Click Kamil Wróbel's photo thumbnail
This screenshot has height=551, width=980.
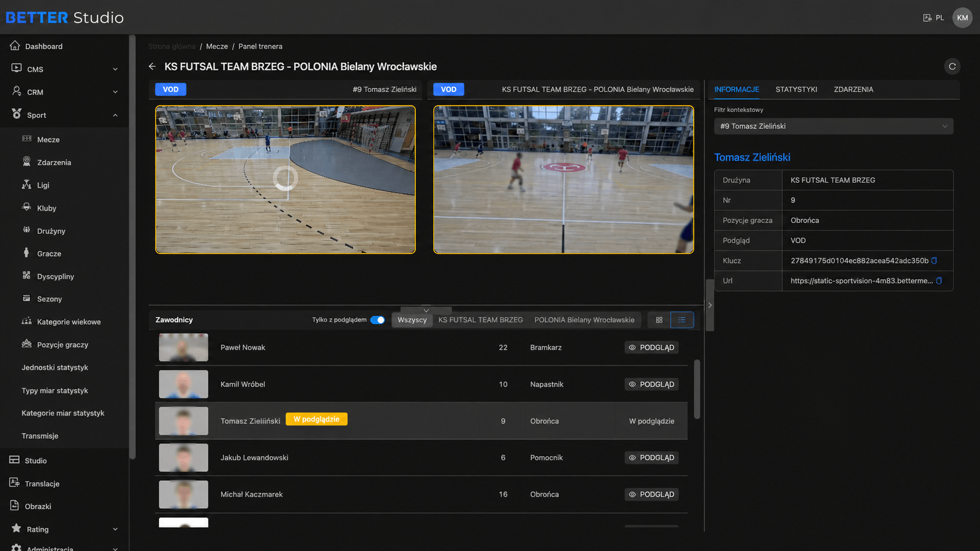183,385
